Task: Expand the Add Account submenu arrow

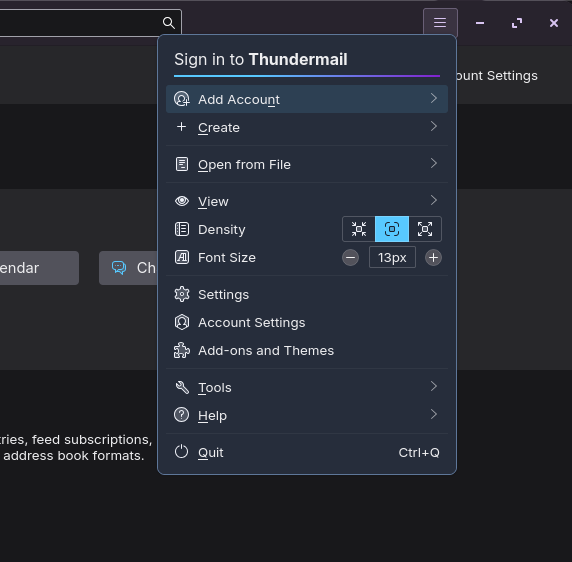Action: tap(433, 98)
